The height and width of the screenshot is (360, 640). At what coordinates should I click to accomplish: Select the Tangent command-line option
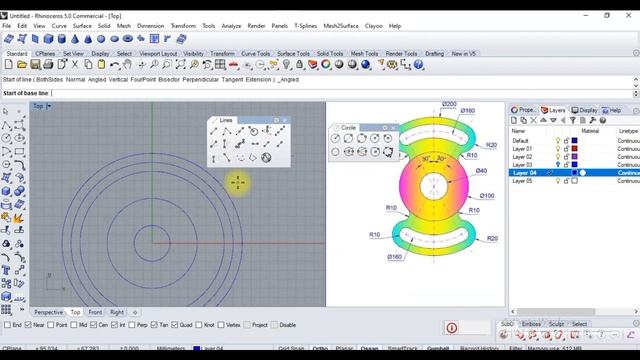click(x=232, y=80)
